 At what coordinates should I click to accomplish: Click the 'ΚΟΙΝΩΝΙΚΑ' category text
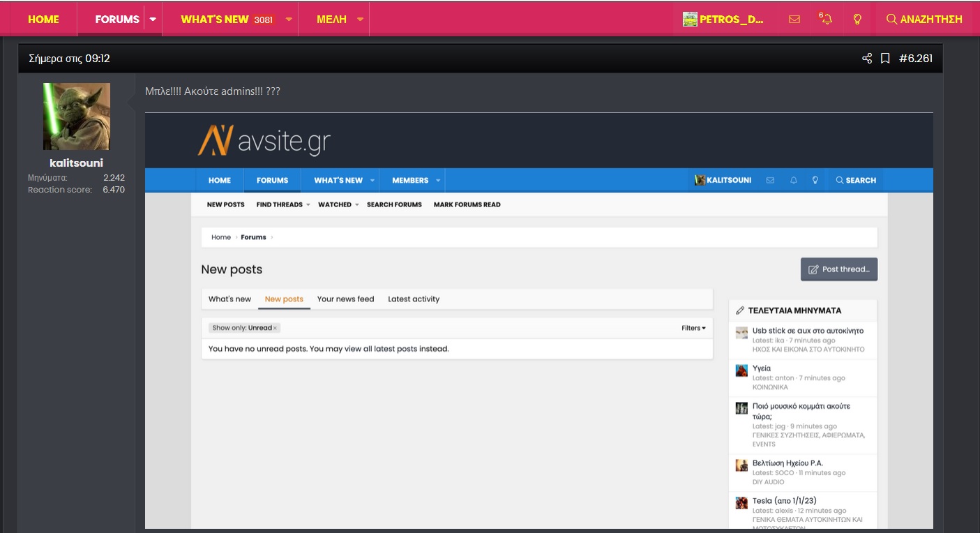(770, 387)
